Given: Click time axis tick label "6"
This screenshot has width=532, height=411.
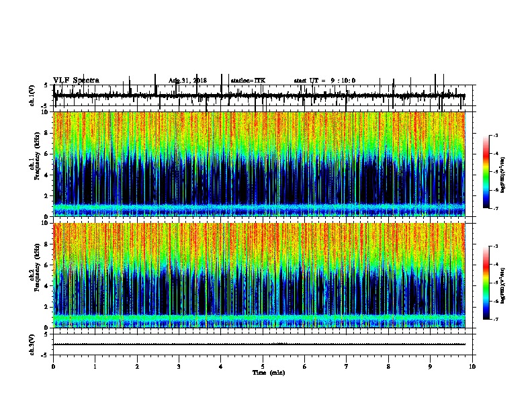Looking at the screenshot, I should tap(304, 367).
